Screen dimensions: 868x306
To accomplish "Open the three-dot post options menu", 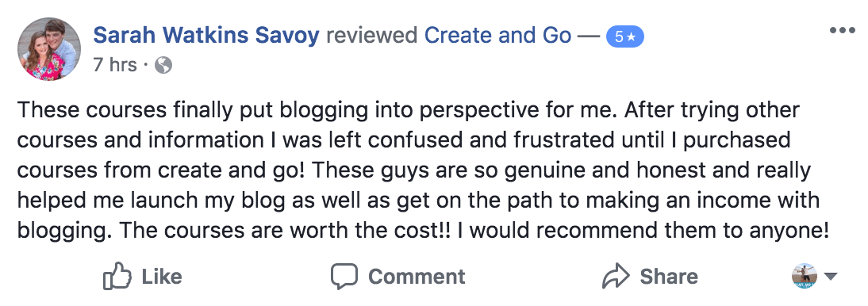I will pos(842,30).
